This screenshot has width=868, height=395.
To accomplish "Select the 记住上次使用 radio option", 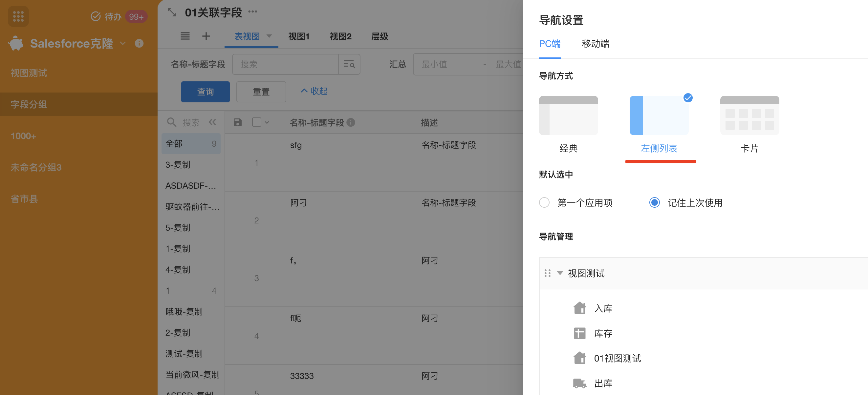I will coord(654,202).
